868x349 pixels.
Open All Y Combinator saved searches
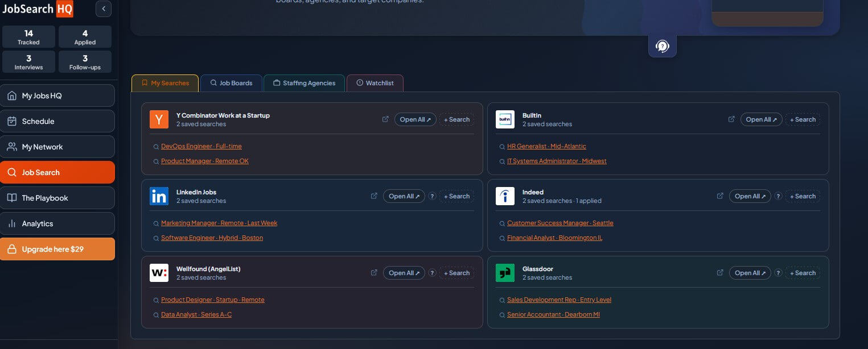(416, 119)
